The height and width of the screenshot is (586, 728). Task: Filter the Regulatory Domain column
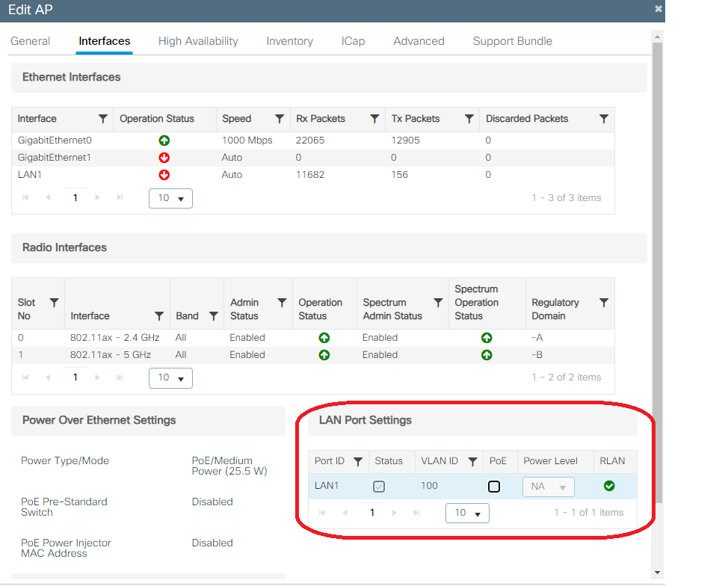point(604,303)
